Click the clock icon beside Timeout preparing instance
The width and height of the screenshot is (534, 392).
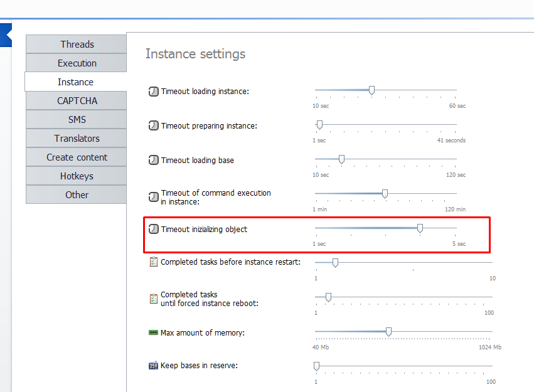(x=153, y=126)
